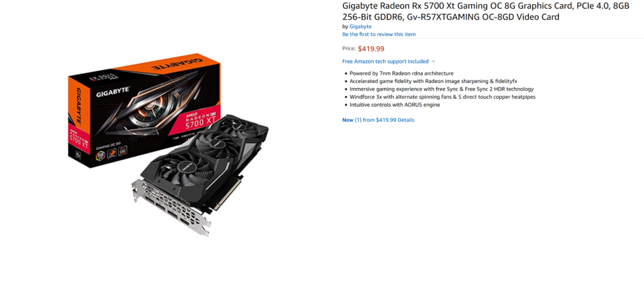Open the Gigabyte brand link
Viewport: 644px width, 289px height.
[360, 26]
